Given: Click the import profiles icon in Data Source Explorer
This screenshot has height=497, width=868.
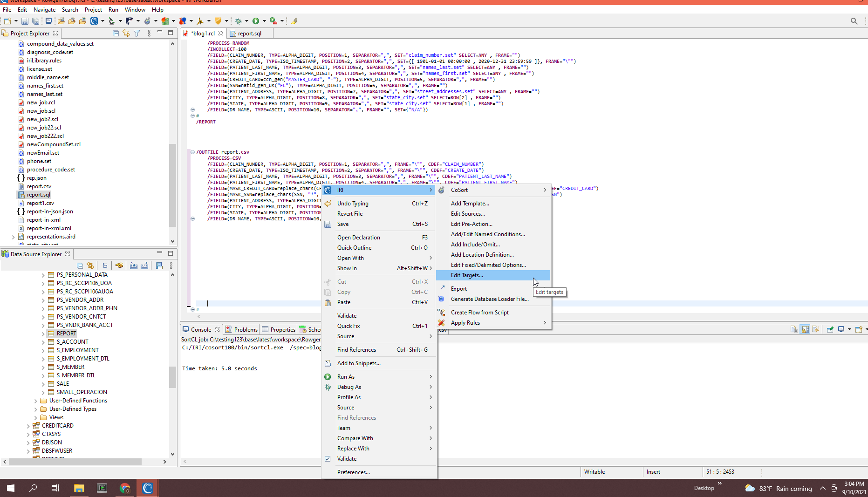Looking at the screenshot, I should pos(133,266).
